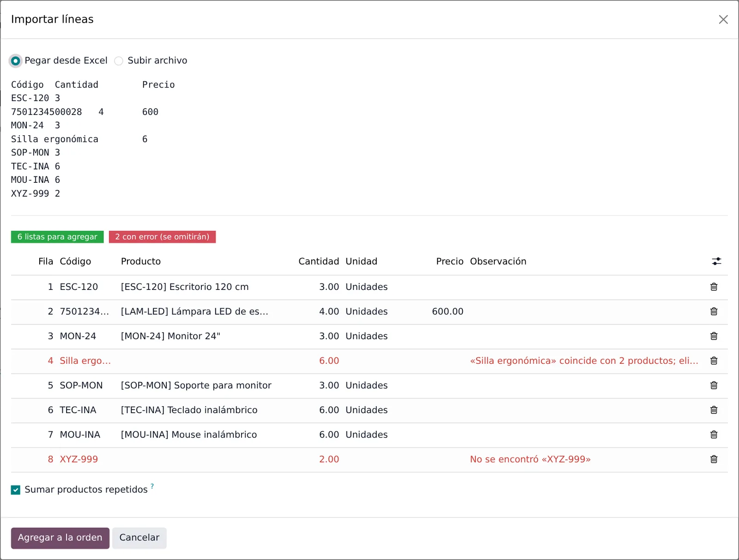Delete row 1 ESC-120 with trash icon
Viewport: 739px width, 560px height.
[714, 287]
